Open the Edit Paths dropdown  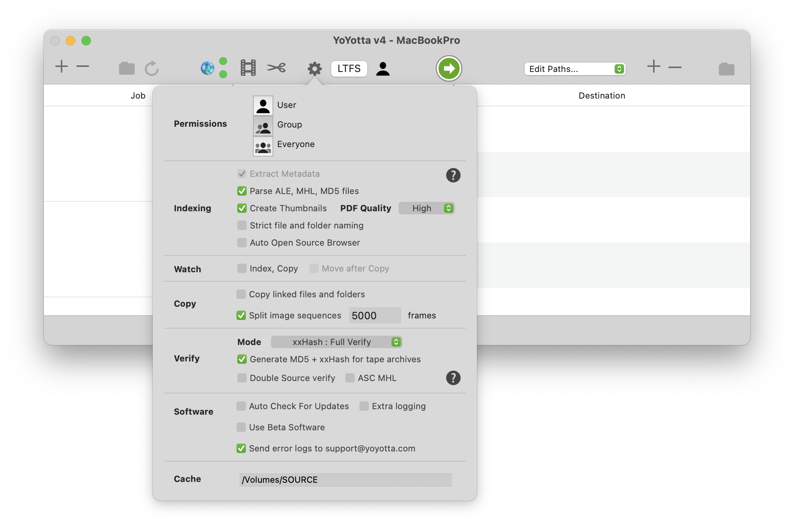point(575,69)
